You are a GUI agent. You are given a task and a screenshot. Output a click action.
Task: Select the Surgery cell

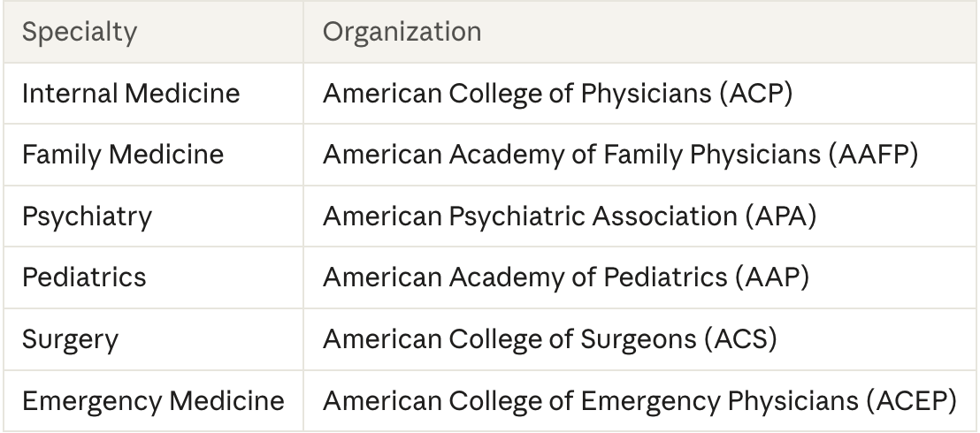click(x=154, y=339)
